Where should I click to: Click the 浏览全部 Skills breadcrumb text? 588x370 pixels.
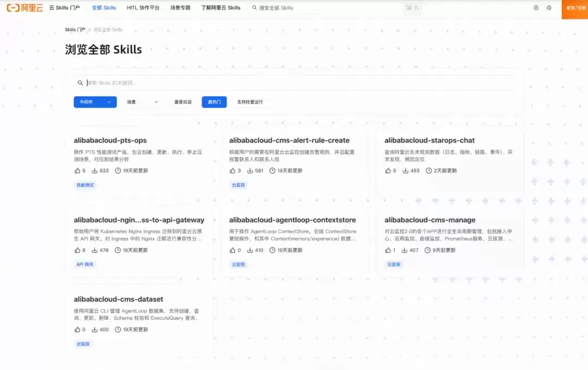tap(108, 29)
